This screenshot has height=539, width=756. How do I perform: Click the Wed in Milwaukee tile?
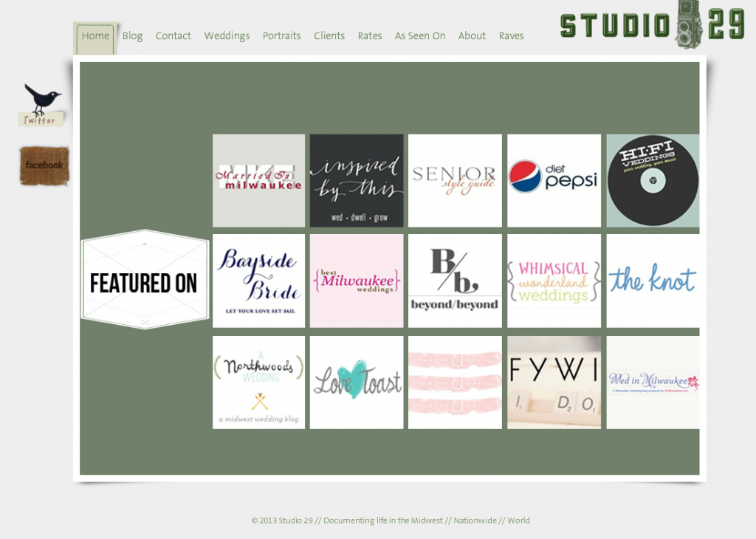(653, 382)
